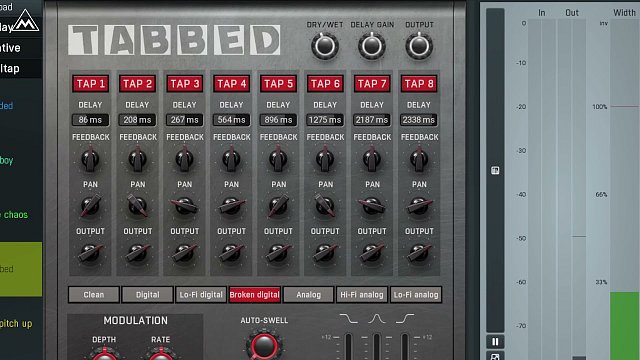Click the MeldaProduction logo icon
The height and width of the screenshot is (360, 640).
coord(25,20)
